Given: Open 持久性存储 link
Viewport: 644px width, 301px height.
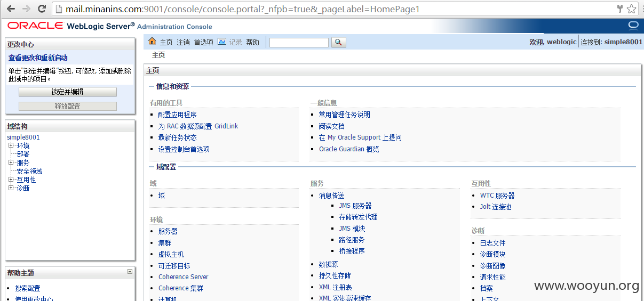Looking at the screenshot, I should click(335, 275).
